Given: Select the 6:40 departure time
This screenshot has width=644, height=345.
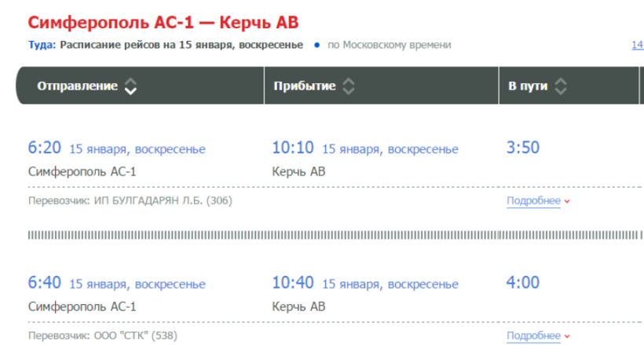Looking at the screenshot, I should [x=44, y=281].
